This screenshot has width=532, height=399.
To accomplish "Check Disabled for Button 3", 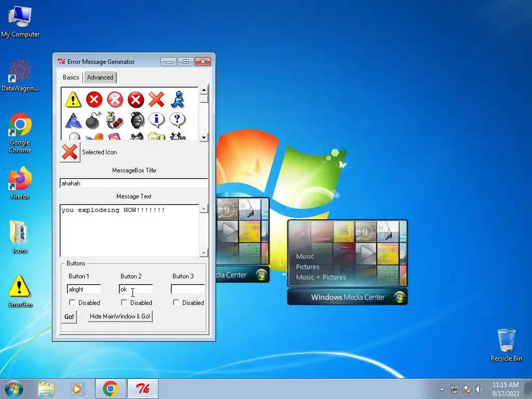I will tap(176, 302).
